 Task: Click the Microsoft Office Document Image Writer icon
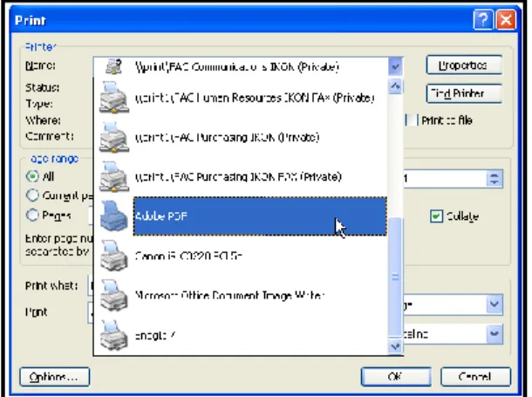coord(114,295)
